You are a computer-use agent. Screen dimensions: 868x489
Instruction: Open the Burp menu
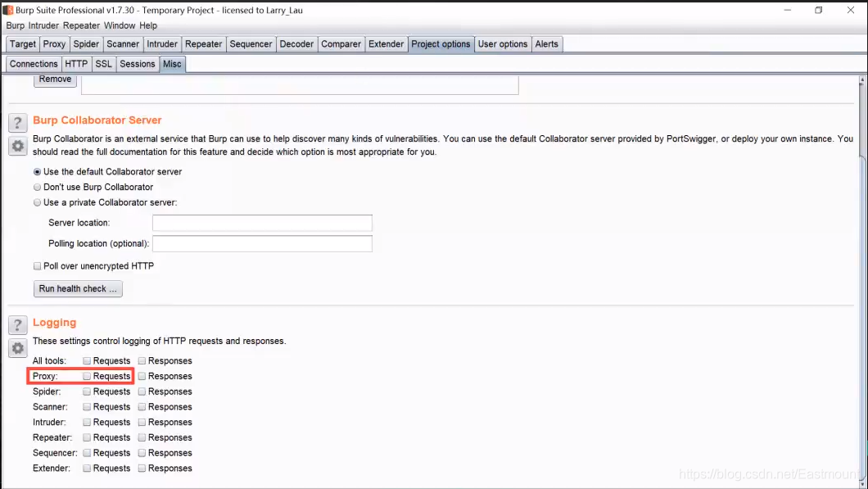pyautogui.click(x=15, y=25)
